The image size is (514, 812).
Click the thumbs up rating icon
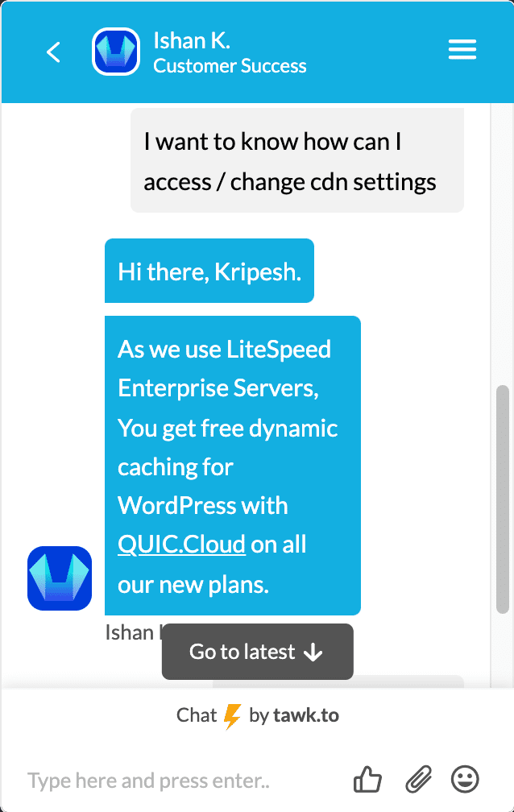[368, 779]
